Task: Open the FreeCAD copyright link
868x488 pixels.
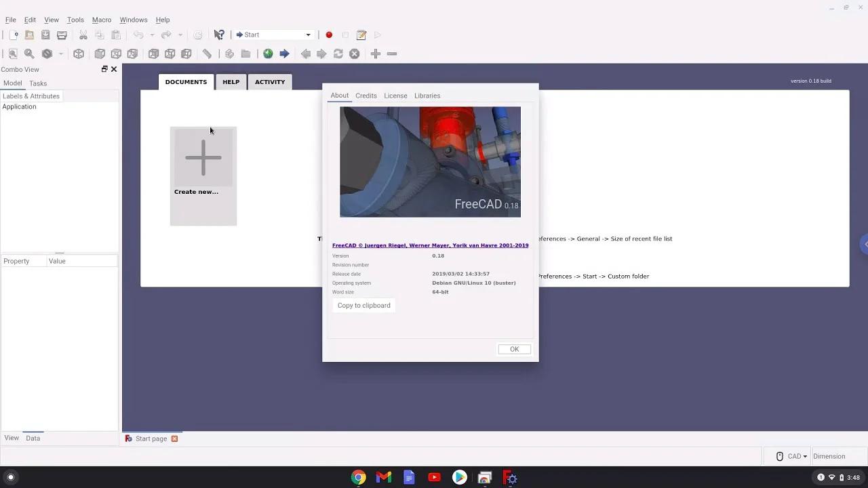Action: (x=430, y=245)
